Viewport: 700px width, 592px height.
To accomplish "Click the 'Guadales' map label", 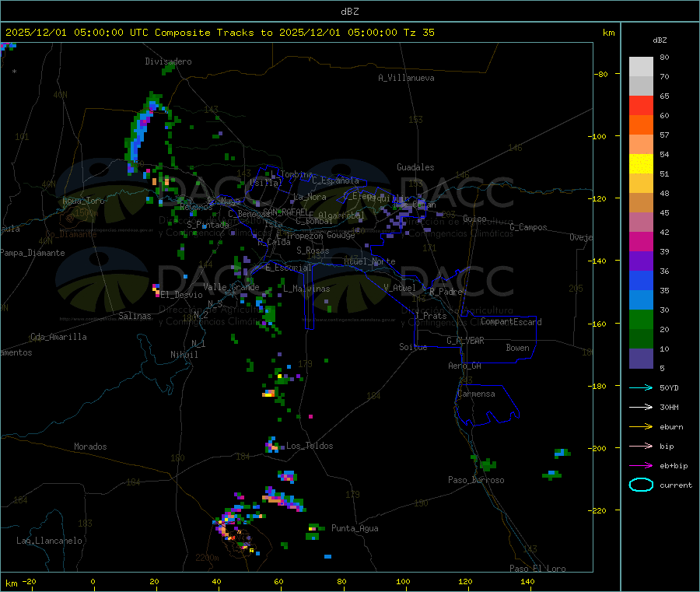I will 415,167.
